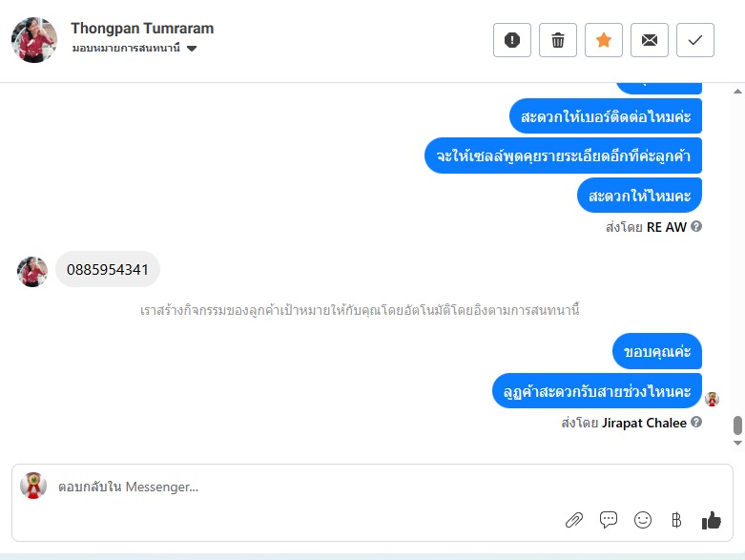This screenshot has width=745, height=560.
Task: Toggle the orange star follow-up flag
Action: tap(604, 40)
